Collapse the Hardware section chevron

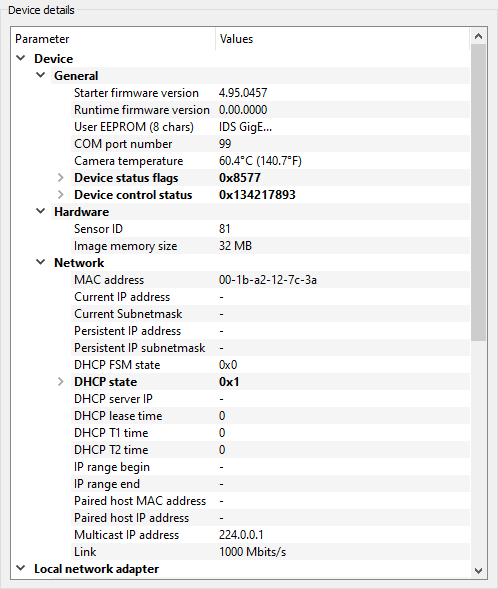click(41, 211)
